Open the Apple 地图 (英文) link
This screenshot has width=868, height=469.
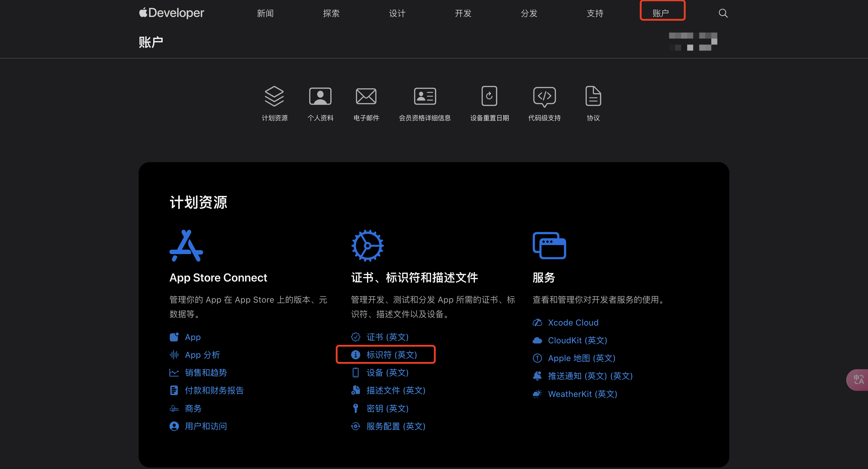click(x=582, y=358)
